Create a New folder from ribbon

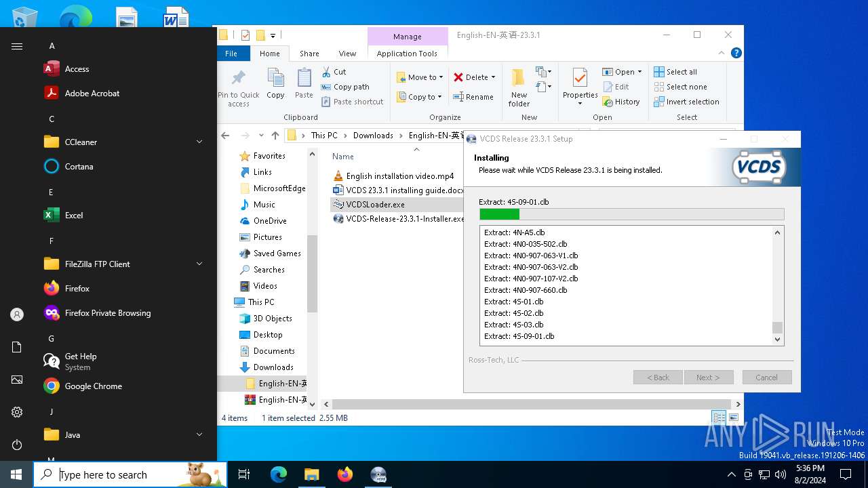[519, 87]
